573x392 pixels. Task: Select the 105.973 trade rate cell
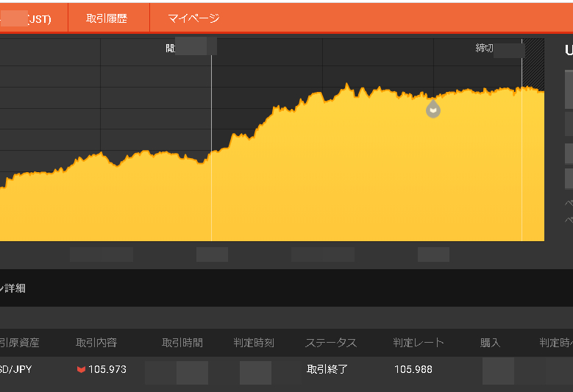coord(107,369)
